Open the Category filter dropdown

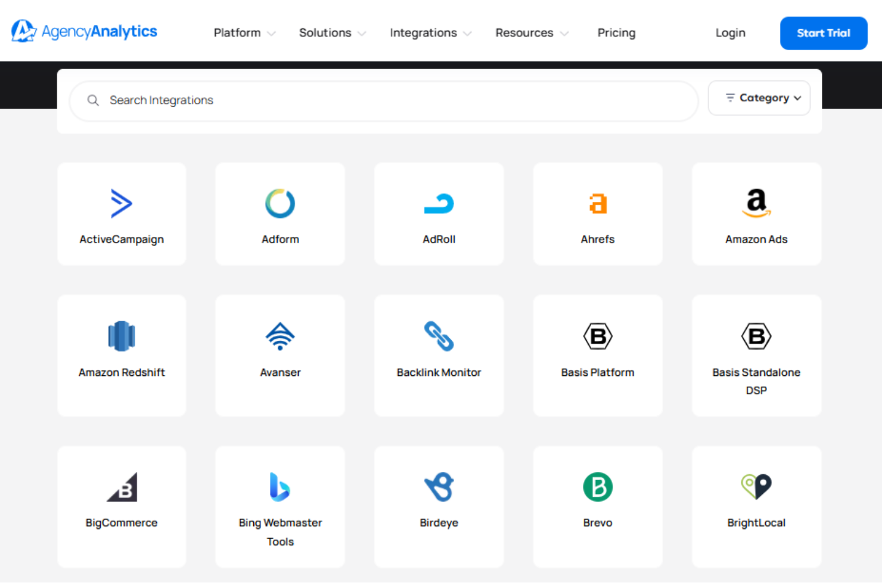[x=759, y=98]
